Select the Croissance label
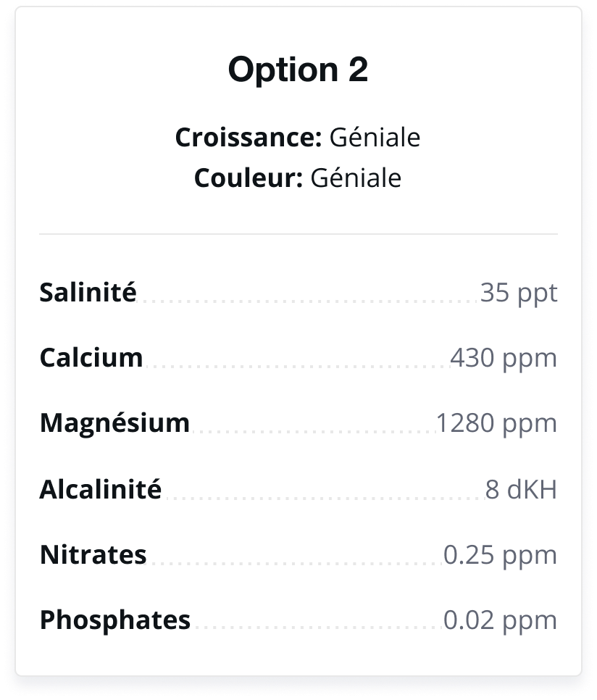This screenshot has height=700, width=597. click(x=249, y=137)
